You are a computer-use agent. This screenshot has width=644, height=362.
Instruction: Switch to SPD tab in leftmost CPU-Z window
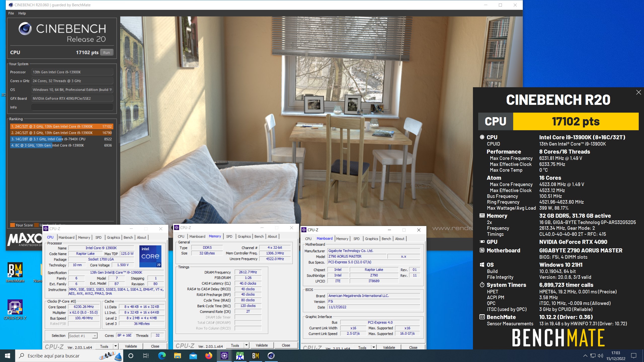coord(98,237)
